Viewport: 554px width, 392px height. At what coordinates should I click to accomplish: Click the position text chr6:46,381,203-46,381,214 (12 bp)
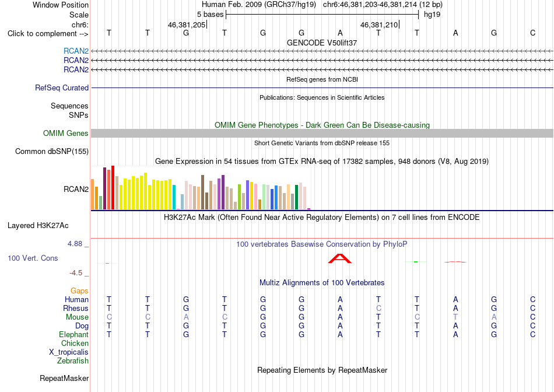383,5
